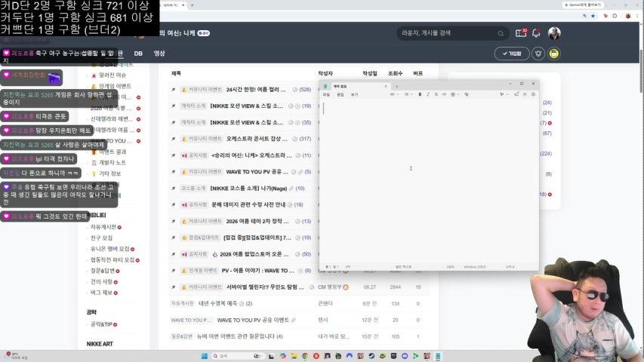Click the yellow lounge member badge icon

pos(553,54)
